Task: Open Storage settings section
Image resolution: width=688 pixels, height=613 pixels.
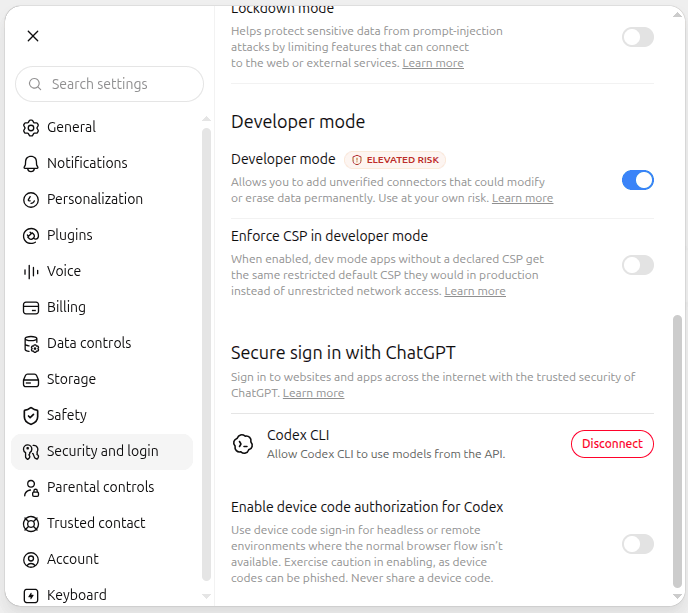Action: click(102, 379)
